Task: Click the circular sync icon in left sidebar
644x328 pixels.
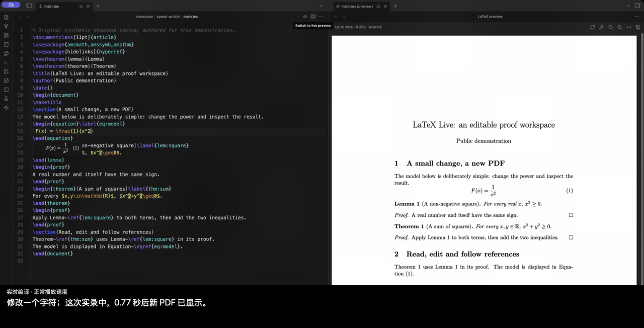Action: [x=6, y=80]
